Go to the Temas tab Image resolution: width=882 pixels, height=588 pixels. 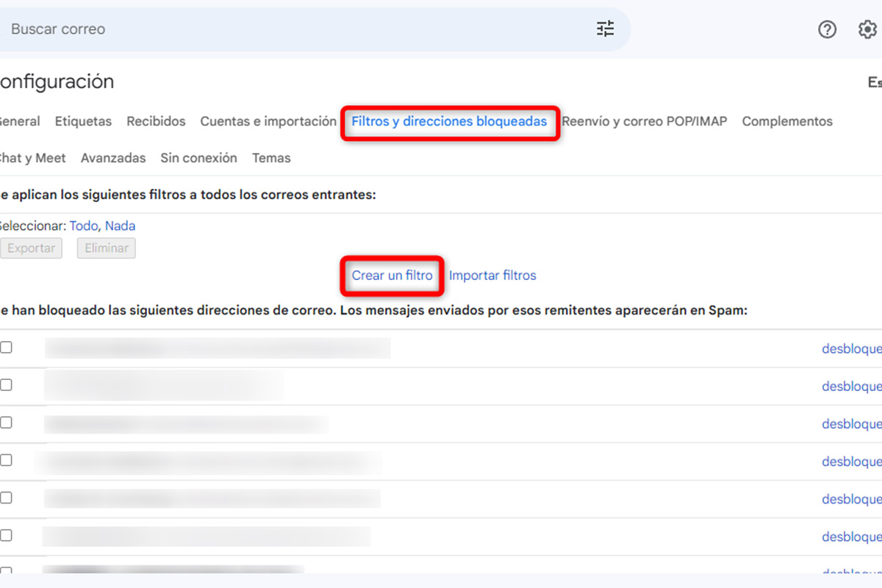point(271,158)
